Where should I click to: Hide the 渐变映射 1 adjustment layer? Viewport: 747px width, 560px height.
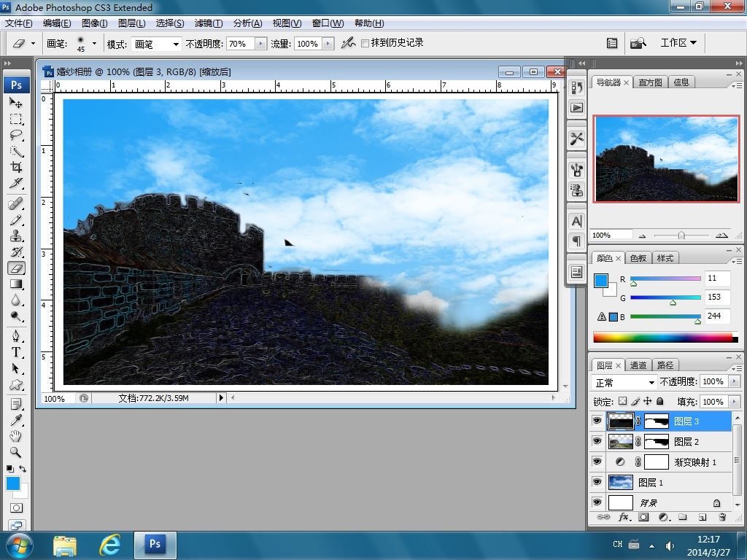(597, 462)
